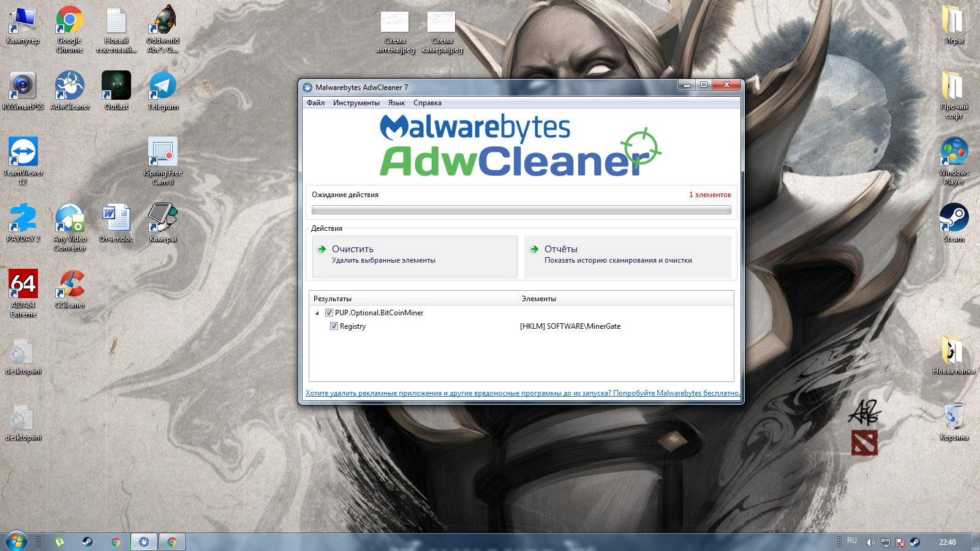Select the Новая папка folder
This screenshot has height=551, width=980.
pyautogui.click(x=954, y=355)
